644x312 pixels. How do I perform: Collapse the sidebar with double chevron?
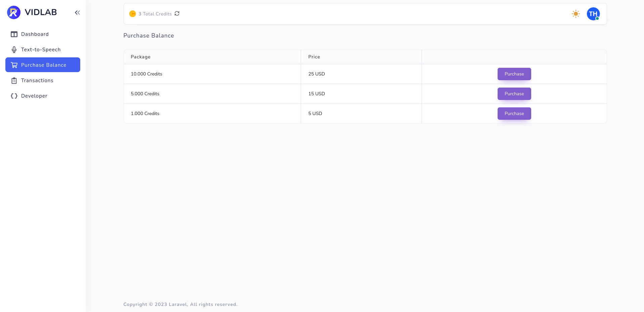[x=77, y=12]
